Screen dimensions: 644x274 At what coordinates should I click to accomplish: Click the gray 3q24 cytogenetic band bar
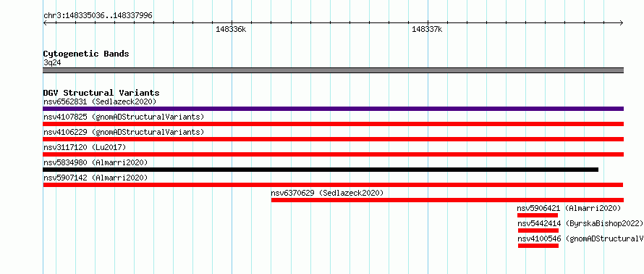click(333, 70)
